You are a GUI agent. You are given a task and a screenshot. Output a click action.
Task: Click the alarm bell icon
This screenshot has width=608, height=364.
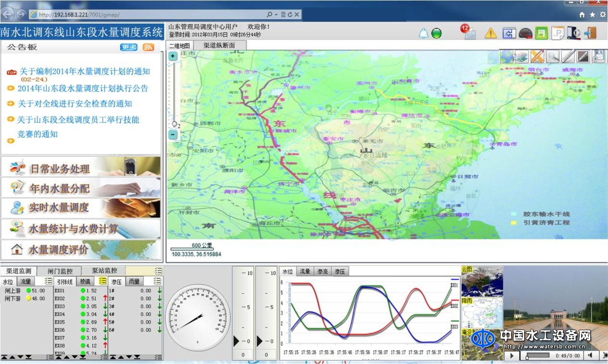423,33
